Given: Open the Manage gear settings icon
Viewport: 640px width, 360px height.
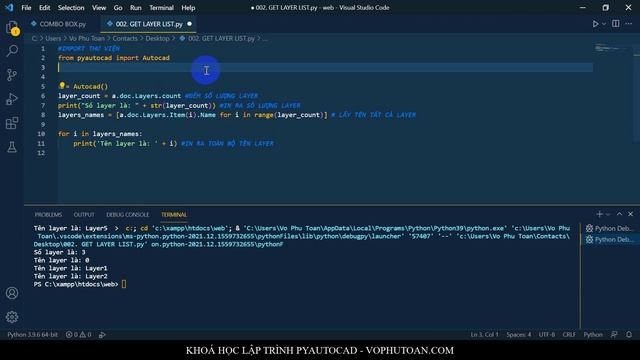Looking at the screenshot, I should click(12, 317).
